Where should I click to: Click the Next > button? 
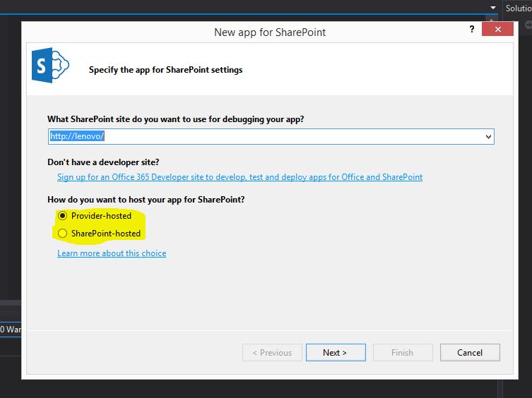click(336, 353)
